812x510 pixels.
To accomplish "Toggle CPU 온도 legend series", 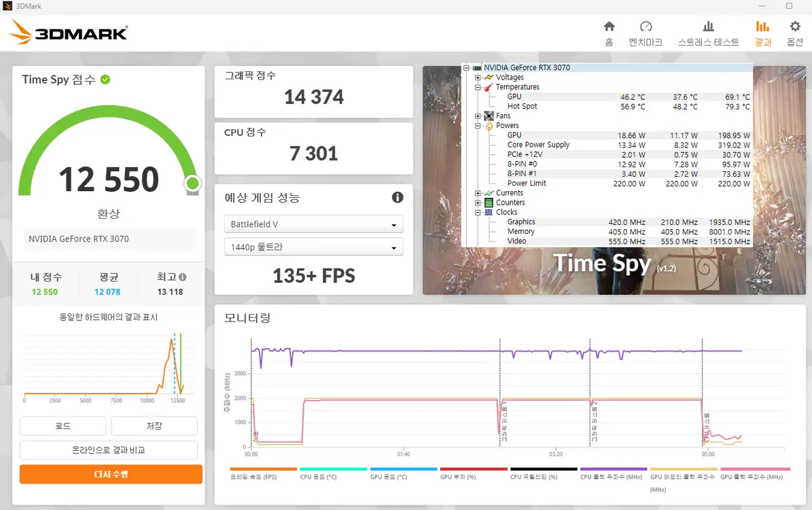I will tap(333, 474).
